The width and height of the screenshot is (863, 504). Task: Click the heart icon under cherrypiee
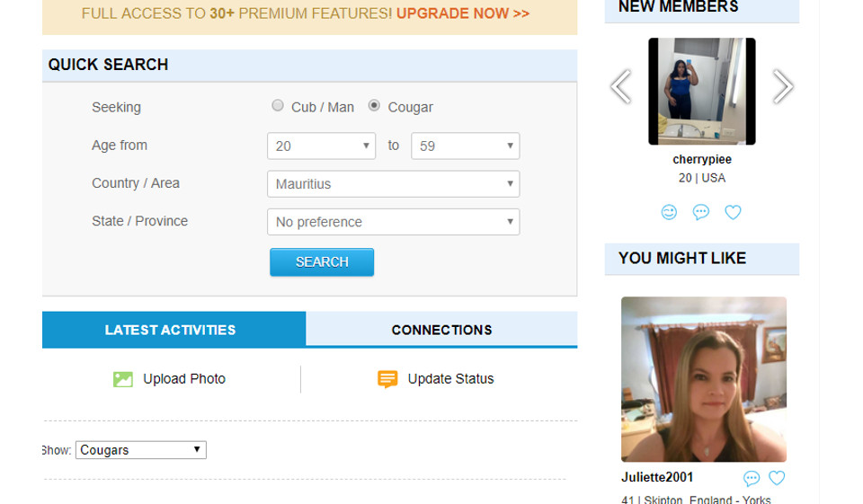[x=734, y=212]
